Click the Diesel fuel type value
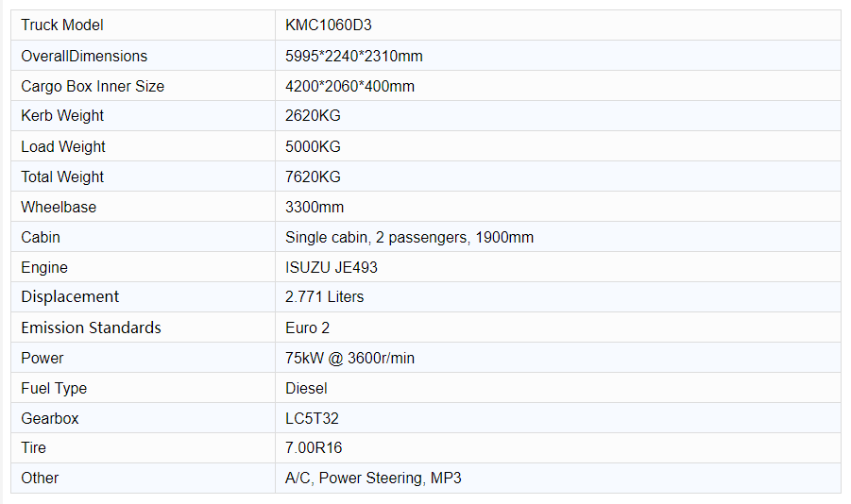Viewport: 851px width, 504px height. tap(306, 389)
